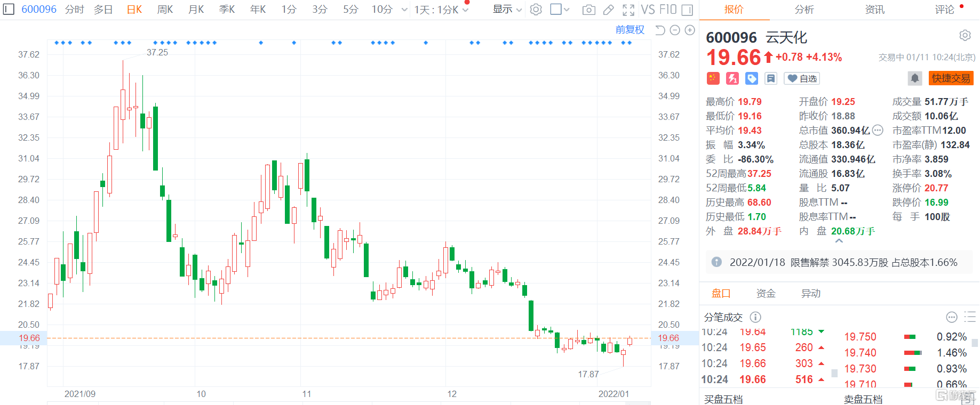
Task: Enter fullscreen chart mode
Action: tap(628, 10)
